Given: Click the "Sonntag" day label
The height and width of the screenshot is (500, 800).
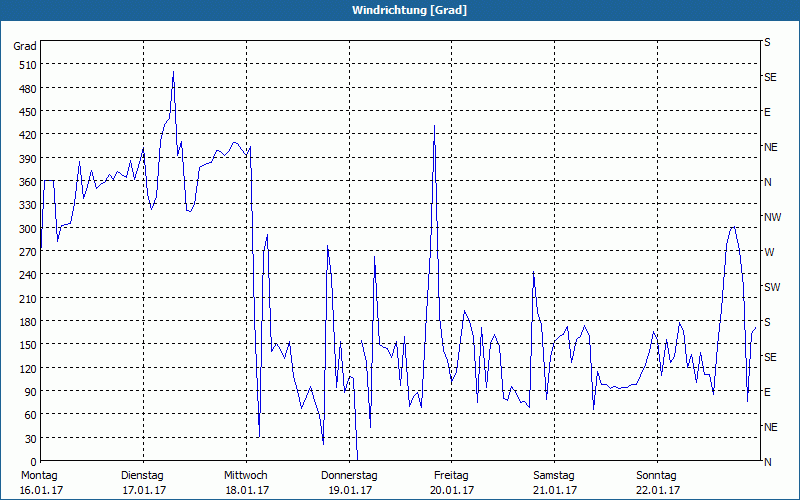Looking at the screenshot, I should (657, 476).
